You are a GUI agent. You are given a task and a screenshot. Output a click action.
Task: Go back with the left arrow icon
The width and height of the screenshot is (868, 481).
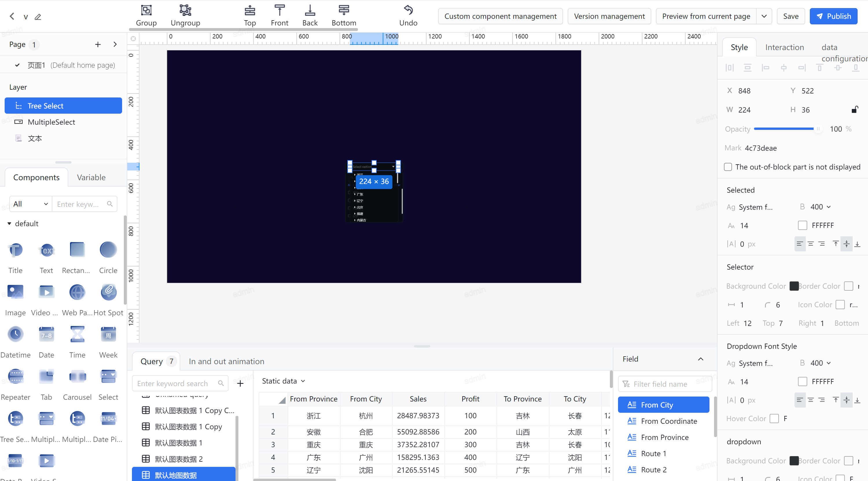point(12,16)
